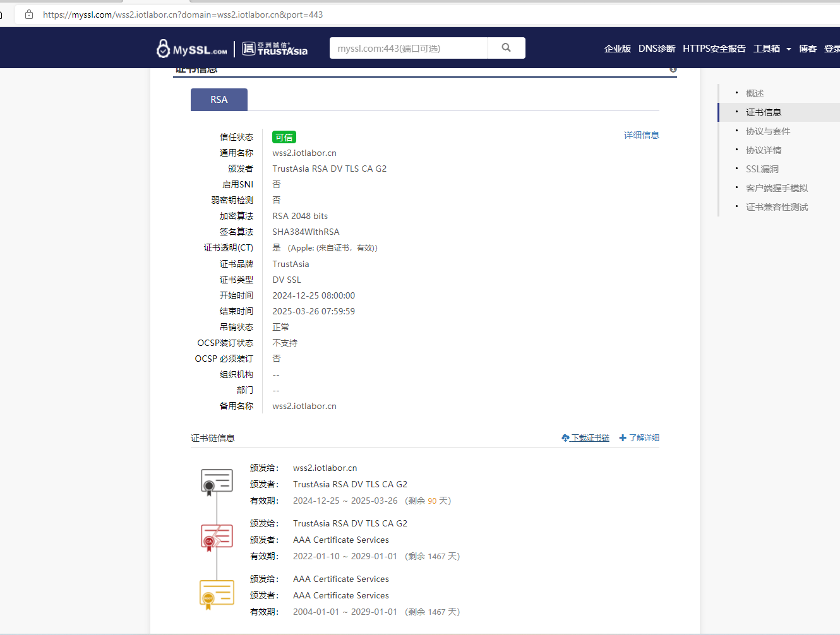The height and width of the screenshot is (635, 840).
Task: Jump to 协议与套件 in the sidebar
Action: pos(768,131)
